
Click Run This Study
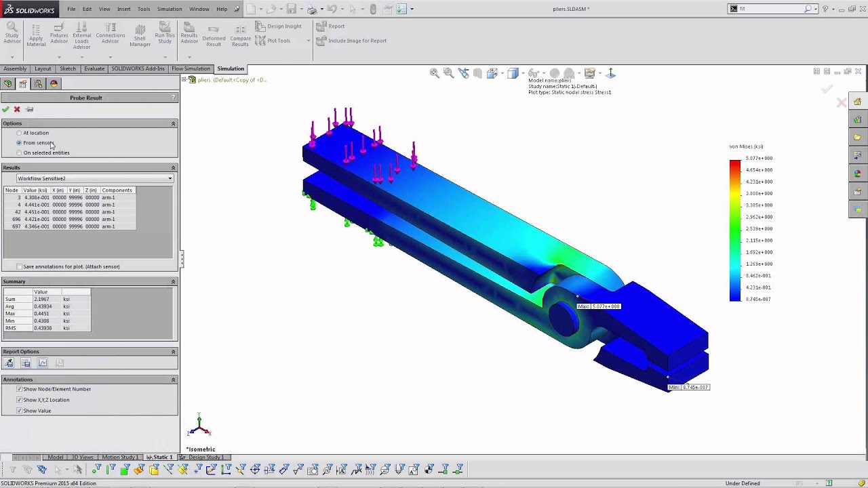coord(164,34)
